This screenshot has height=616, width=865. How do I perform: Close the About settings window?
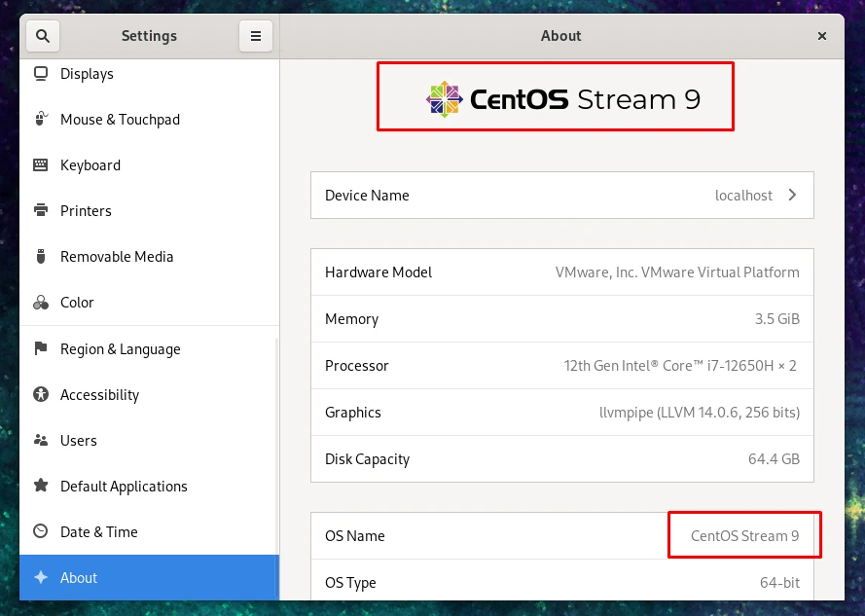click(822, 36)
